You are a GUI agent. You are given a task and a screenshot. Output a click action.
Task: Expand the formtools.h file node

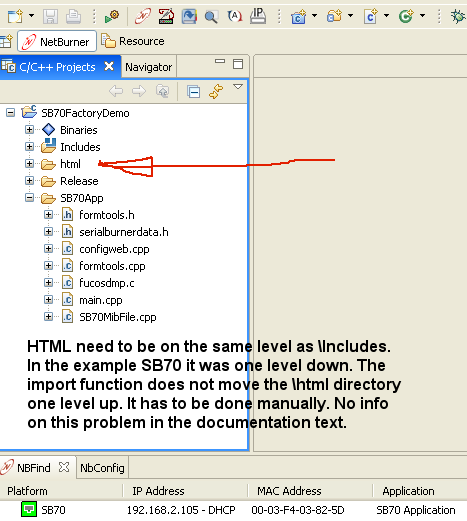[x=48, y=215]
